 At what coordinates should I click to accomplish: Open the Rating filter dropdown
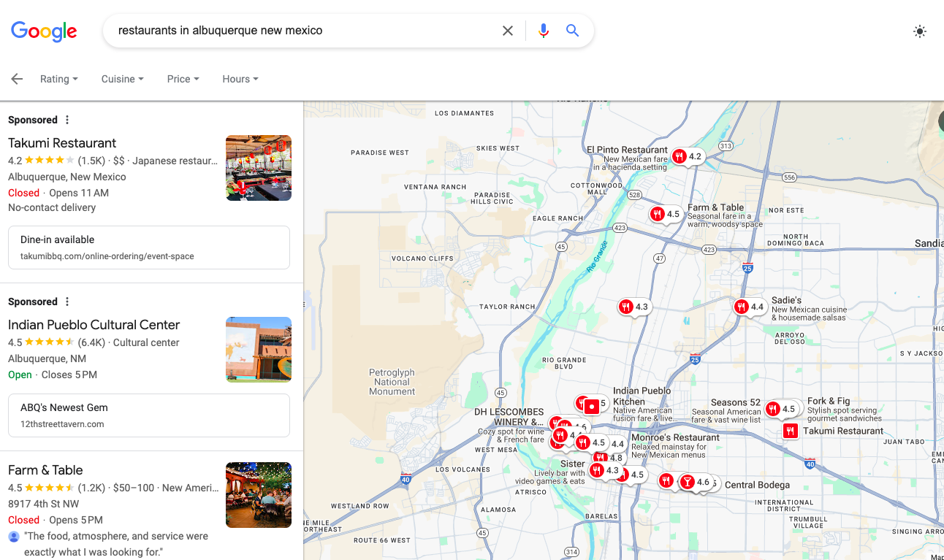coord(58,79)
